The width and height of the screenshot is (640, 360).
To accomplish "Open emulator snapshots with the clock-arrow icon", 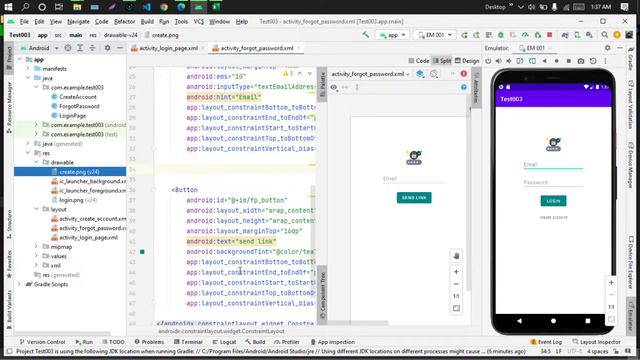I will tap(593, 61).
